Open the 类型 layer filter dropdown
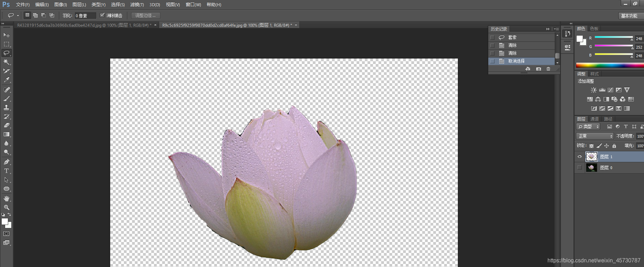 pos(588,126)
